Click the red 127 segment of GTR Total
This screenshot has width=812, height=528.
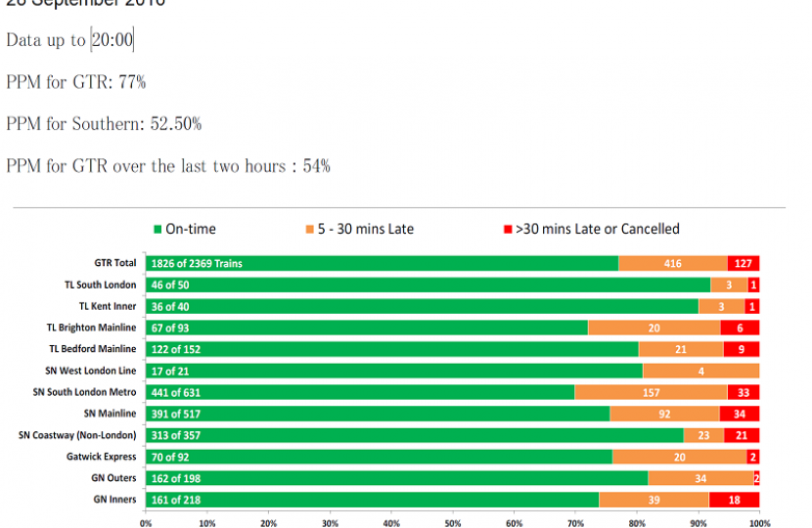tap(744, 263)
